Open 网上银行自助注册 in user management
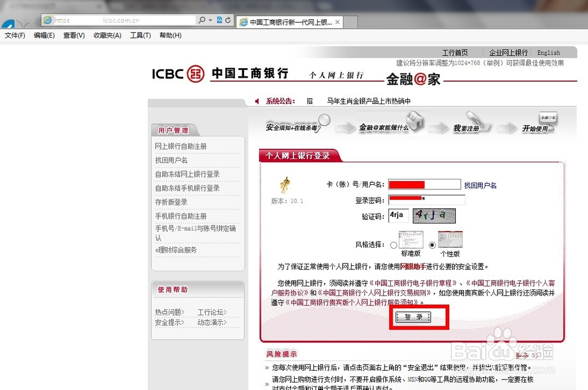 (181, 146)
